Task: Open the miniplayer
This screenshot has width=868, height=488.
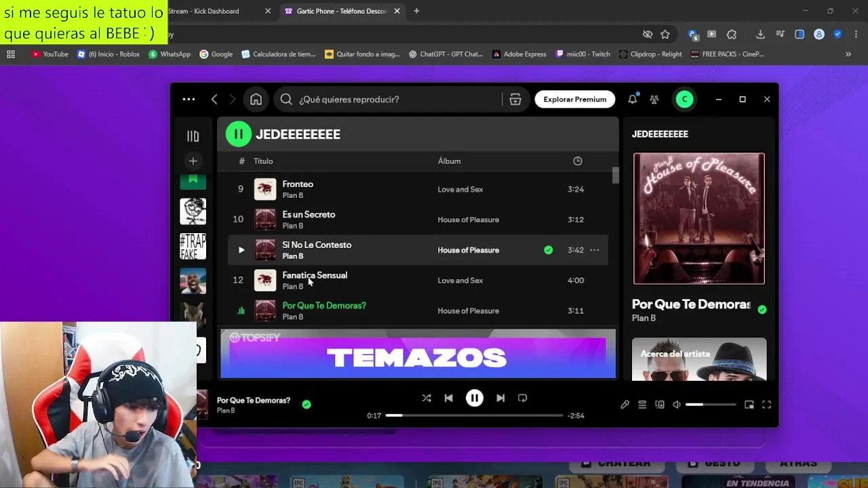Action: point(749,405)
